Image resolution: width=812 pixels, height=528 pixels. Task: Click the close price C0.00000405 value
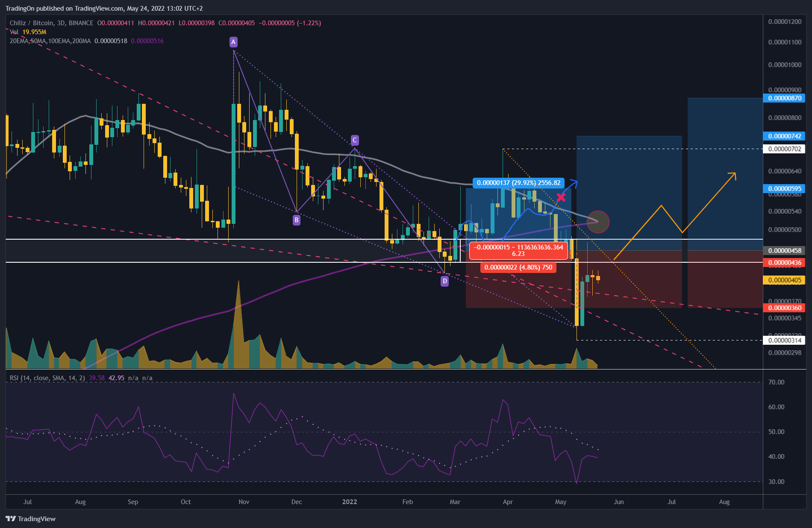(x=237, y=23)
